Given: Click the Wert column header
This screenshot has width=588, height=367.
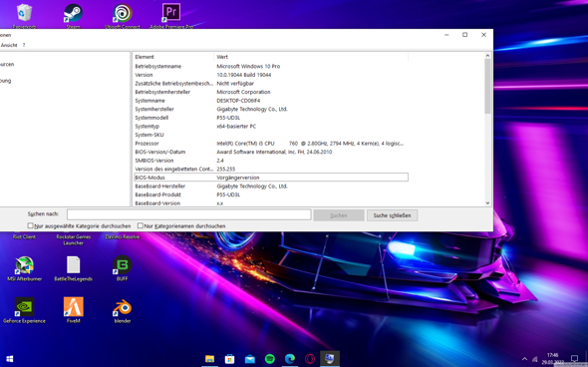Looking at the screenshot, I should (311, 57).
